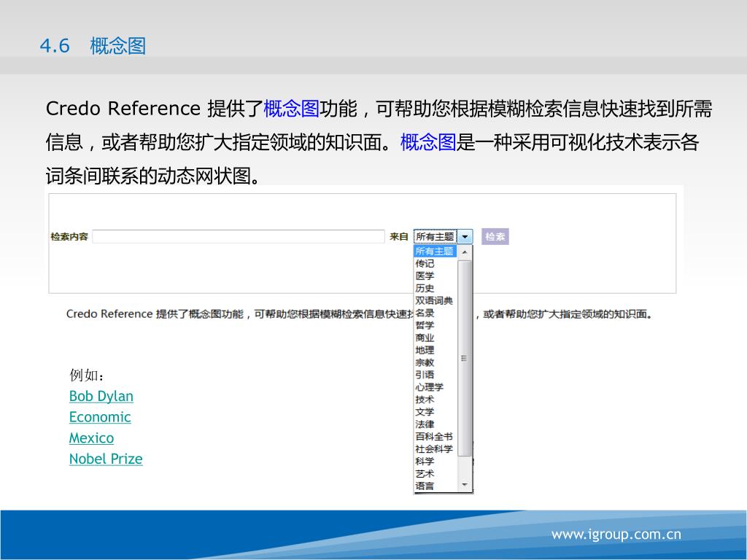Open the Mexico example link
Viewport: 747px width, 560px height.
[91, 438]
